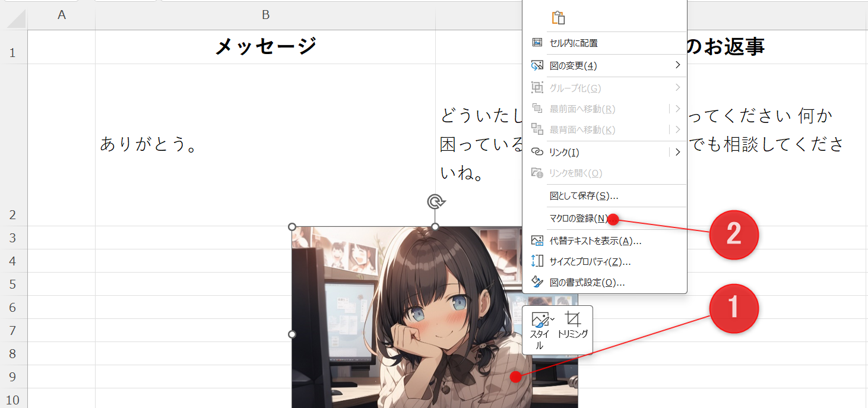
Task: Click the 図として保存 save-as-picture icon
Action: [x=537, y=195]
